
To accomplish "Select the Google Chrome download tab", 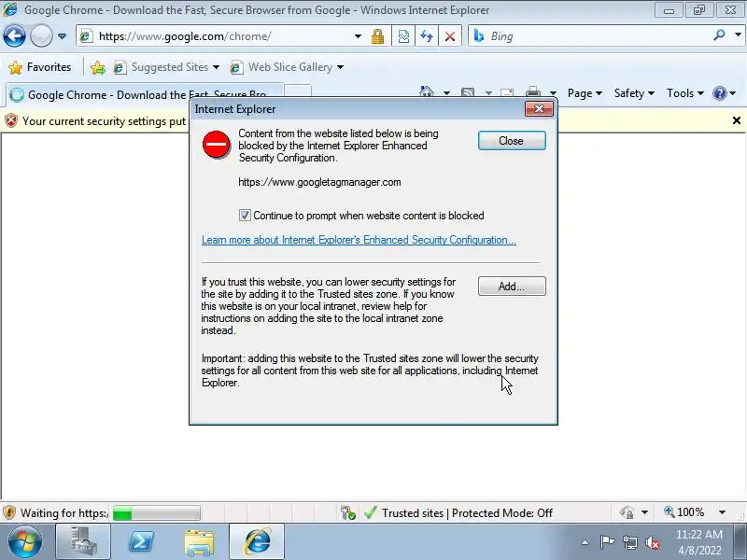I will 143,95.
